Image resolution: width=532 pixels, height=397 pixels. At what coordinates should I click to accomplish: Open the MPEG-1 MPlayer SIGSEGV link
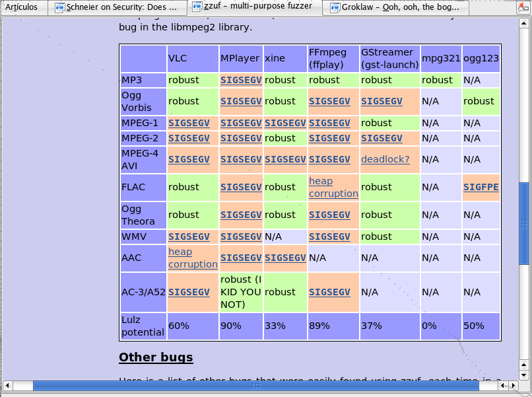pyautogui.click(x=241, y=123)
